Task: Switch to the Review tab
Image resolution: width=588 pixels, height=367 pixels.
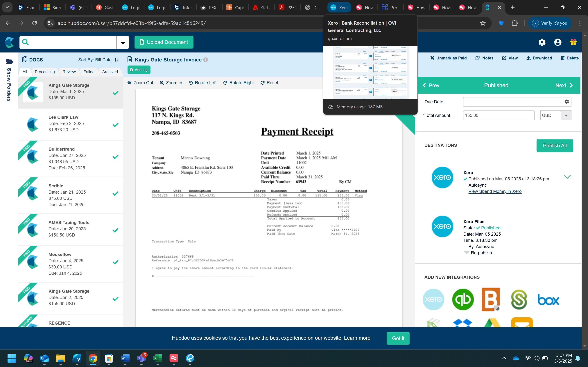Action: (69, 72)
